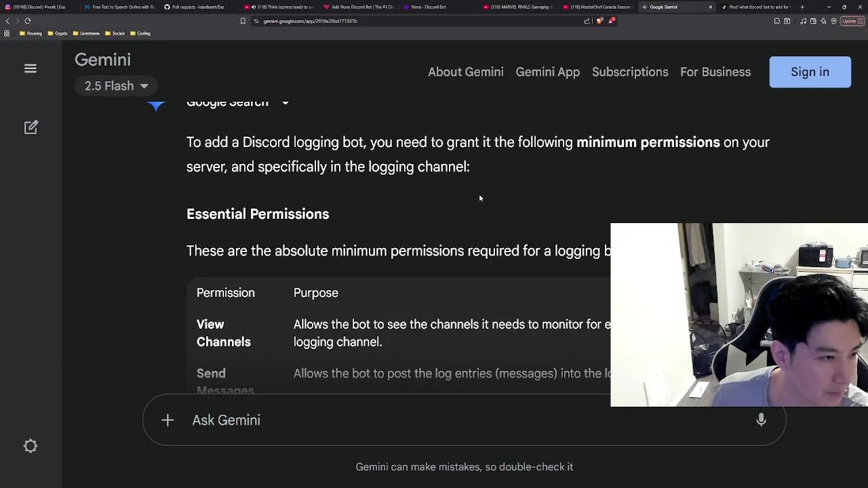Screen dimensions: 868x488
Task: Open settings gear icon in the sidebar
Action: pos(31,446)
